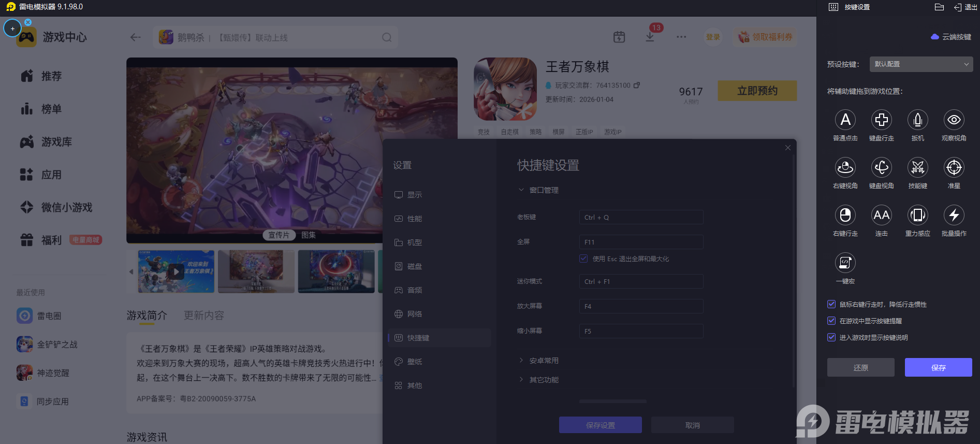The image size is (980, 444).
Task: Open the 显示 settings tab
Action: (440, 195)
